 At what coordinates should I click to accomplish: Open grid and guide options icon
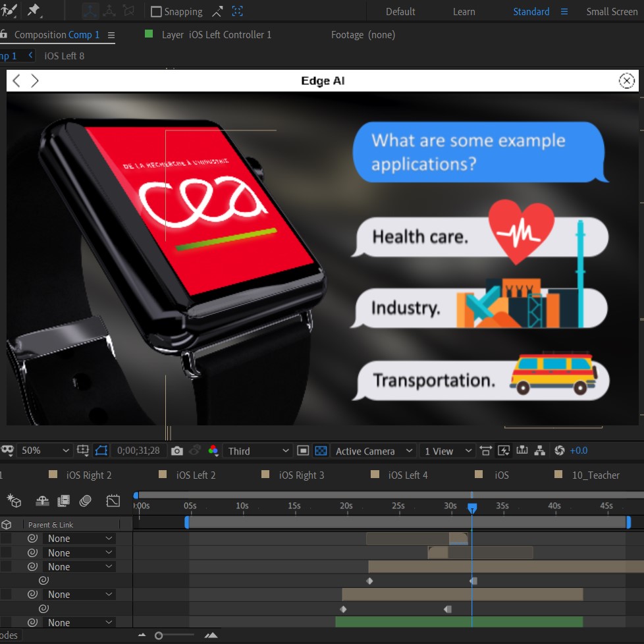click(x=82, y=450)
